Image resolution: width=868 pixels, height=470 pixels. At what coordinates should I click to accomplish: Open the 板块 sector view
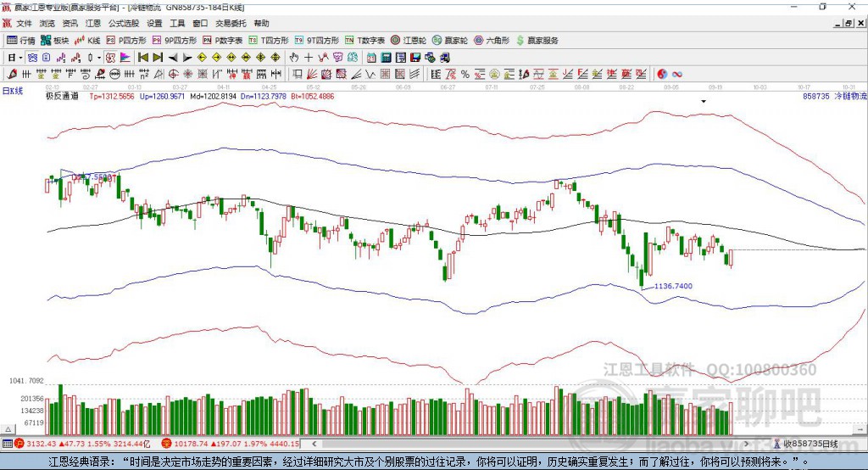coord(54,41)
